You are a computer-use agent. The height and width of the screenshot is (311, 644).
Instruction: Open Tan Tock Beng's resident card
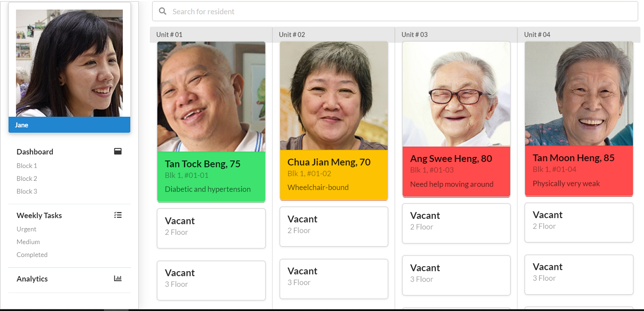(211, 121)
